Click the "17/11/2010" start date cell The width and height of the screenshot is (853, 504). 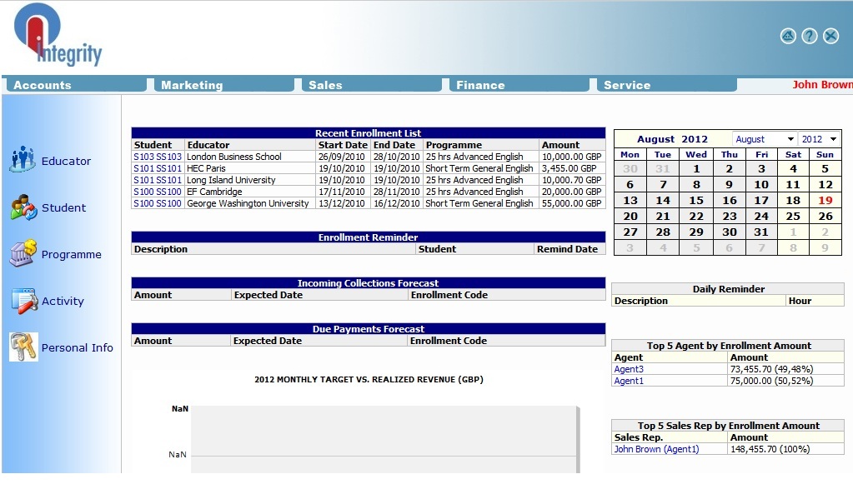pos(342,192)
